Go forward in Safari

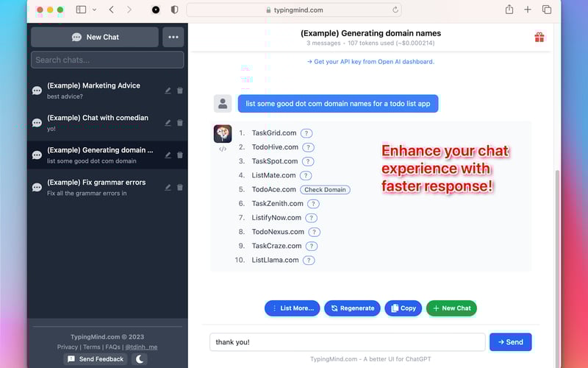pyautogui.click(x=129, y=10)
